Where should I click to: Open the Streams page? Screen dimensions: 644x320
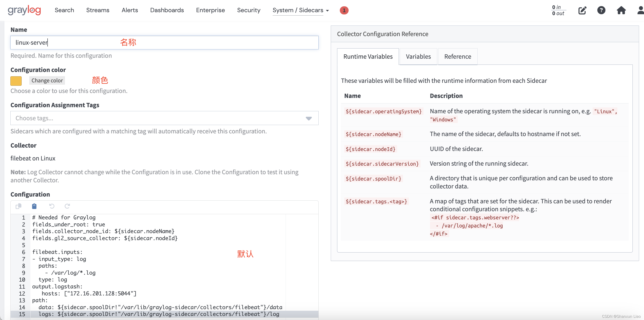(98, 10)
